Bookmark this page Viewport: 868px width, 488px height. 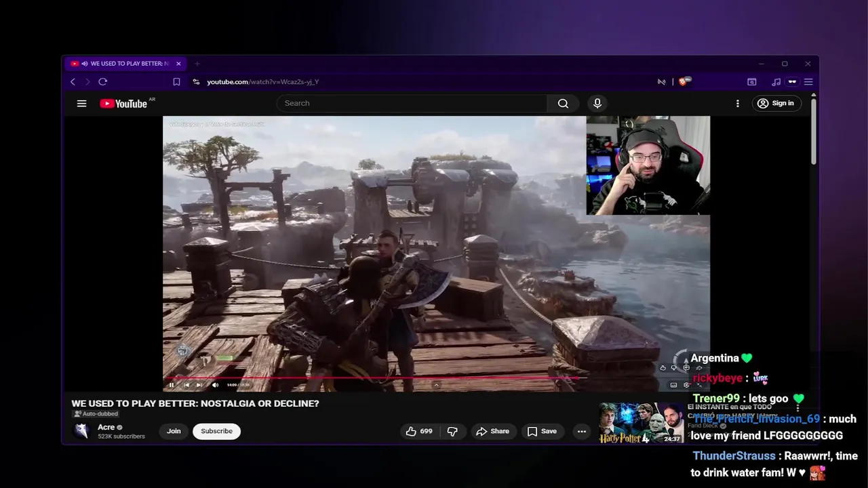tap(176, 82)
